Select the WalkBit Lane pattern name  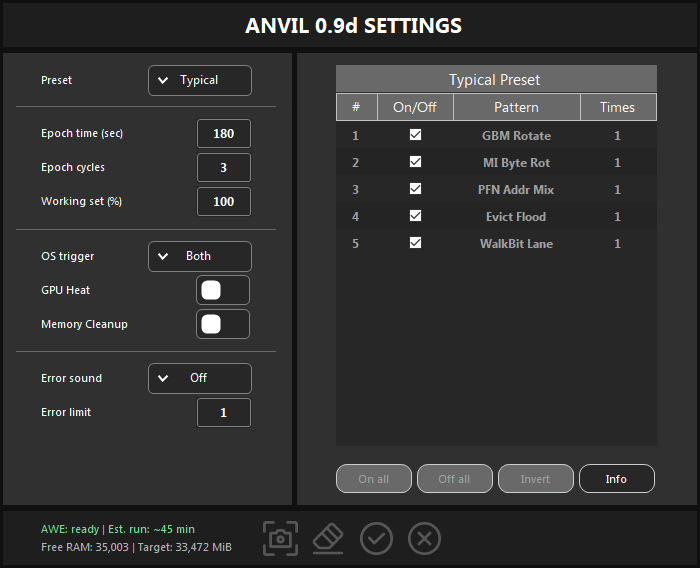coord(517,244)
